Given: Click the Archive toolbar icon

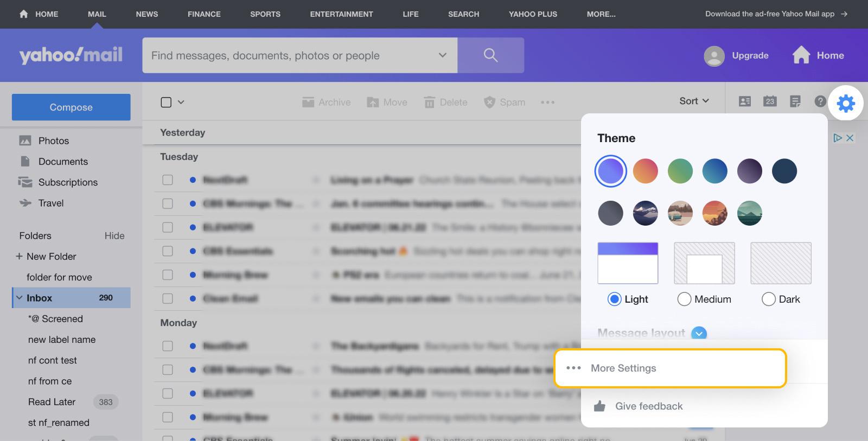Looking at the screenshot, I should [x=308, y=102].
